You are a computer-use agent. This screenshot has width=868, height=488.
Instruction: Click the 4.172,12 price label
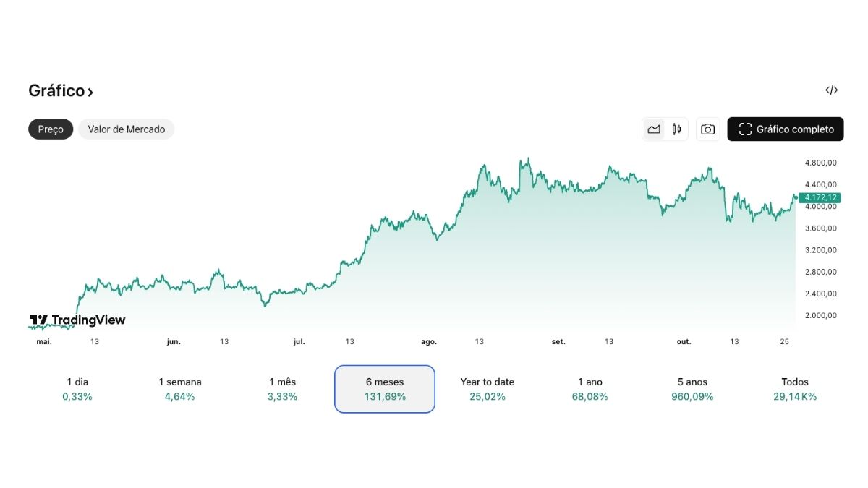821,197
